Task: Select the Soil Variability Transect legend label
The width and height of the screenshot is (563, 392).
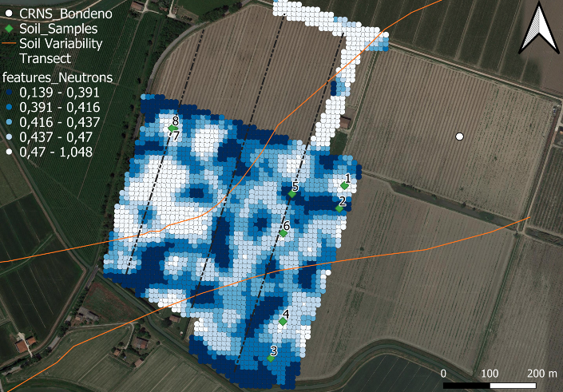Action: pyautogui.click(x=61, y=50)
